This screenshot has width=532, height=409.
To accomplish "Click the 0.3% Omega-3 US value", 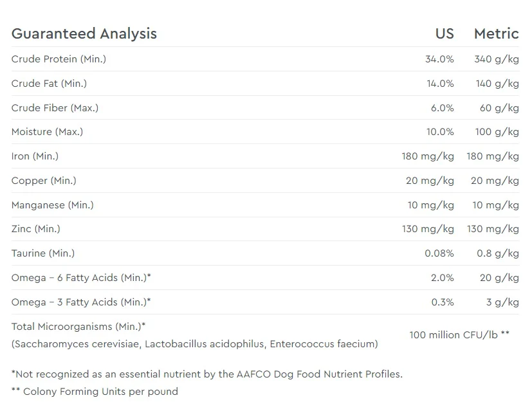I will click(443, 302).
